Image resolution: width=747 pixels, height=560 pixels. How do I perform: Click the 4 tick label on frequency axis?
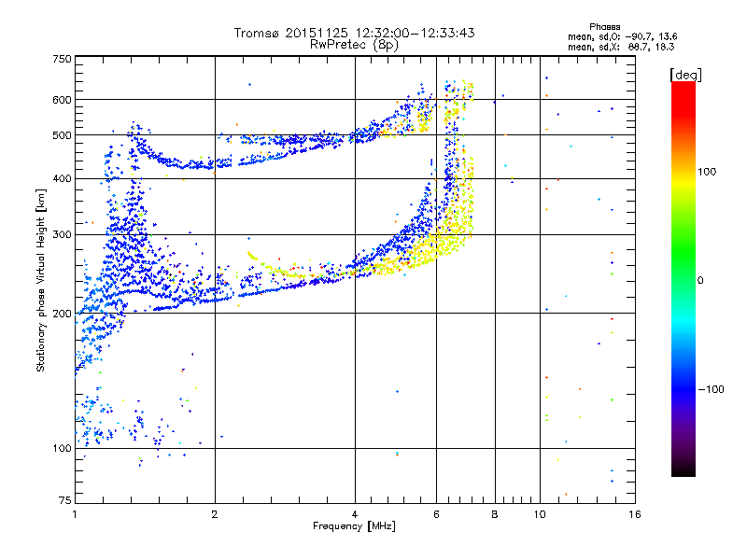tap(355, 514)
